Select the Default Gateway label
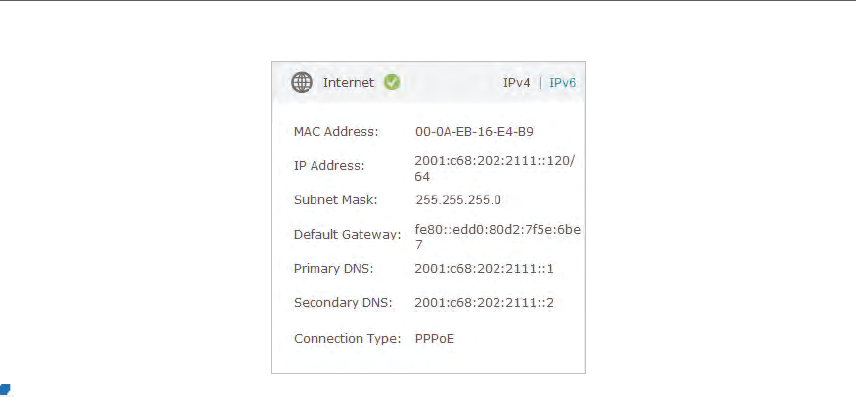This screenshot has width=856, height=397. [347, 235]
